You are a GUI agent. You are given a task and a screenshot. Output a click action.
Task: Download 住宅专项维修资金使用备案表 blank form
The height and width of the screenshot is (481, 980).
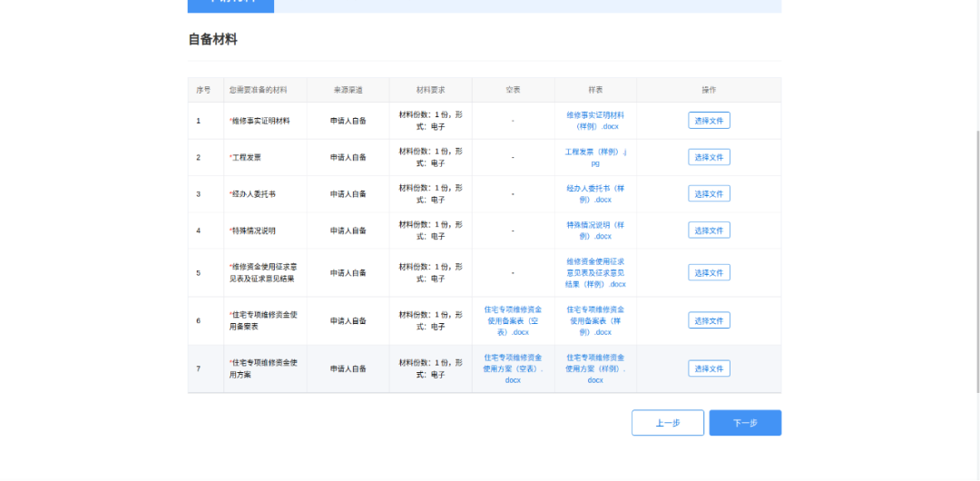tap(513, 320)
